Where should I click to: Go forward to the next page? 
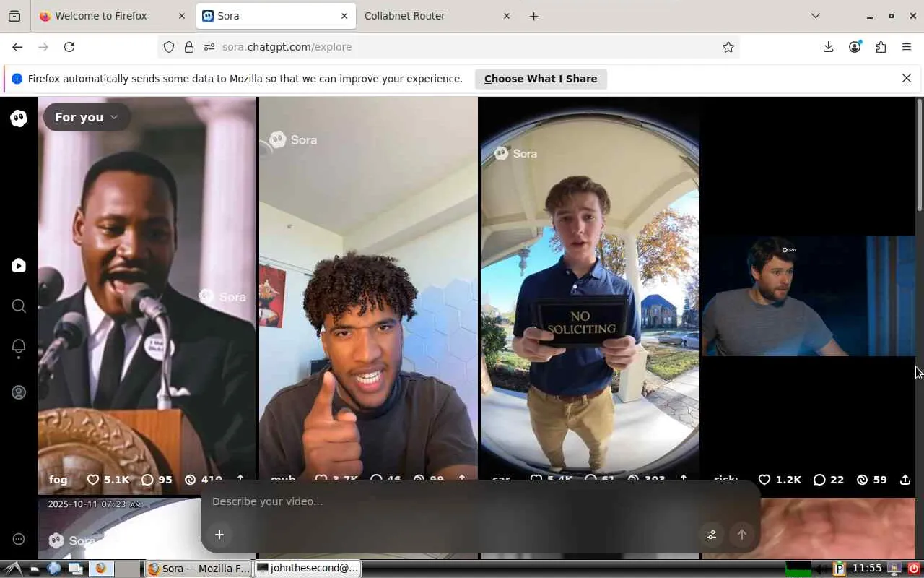pos(43,47)
